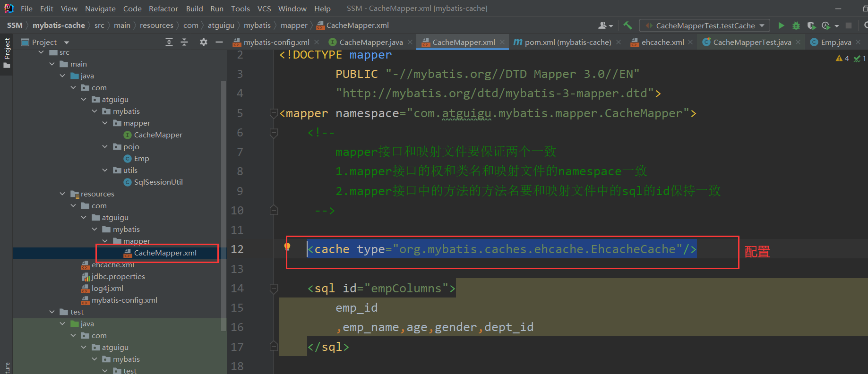The image size is (868, 374).
Task: Click the namespace value on line 5
Action: click(x=548, y=113)
